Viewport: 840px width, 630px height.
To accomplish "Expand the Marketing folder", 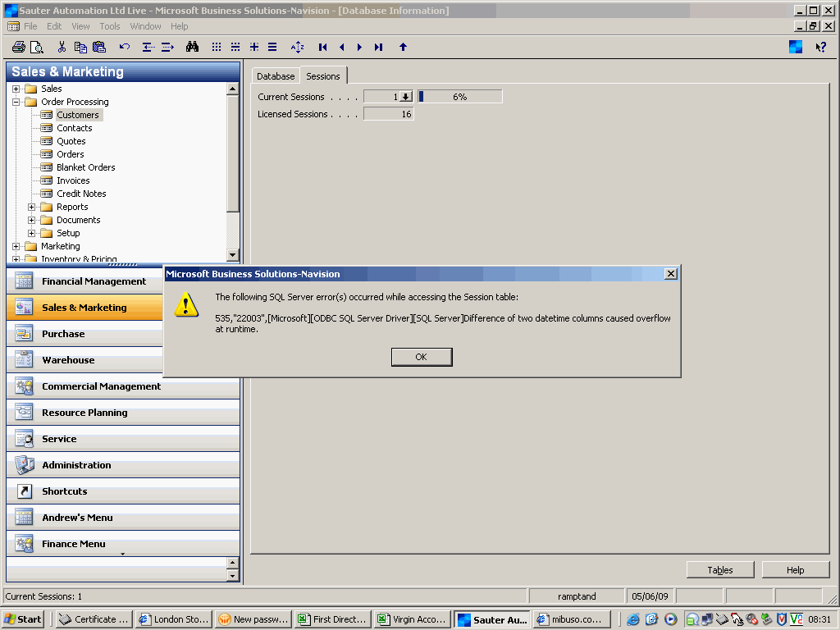I will click(x=16, y=246).
